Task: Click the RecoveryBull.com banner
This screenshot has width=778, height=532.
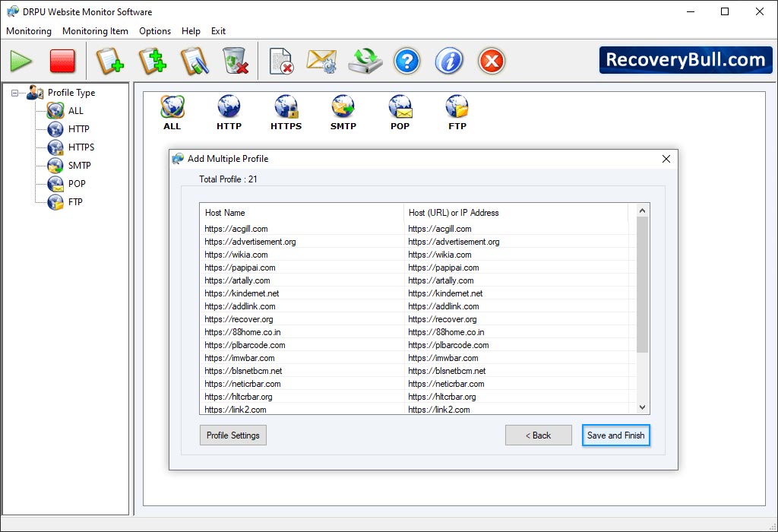Action: [x=686, y=60]
